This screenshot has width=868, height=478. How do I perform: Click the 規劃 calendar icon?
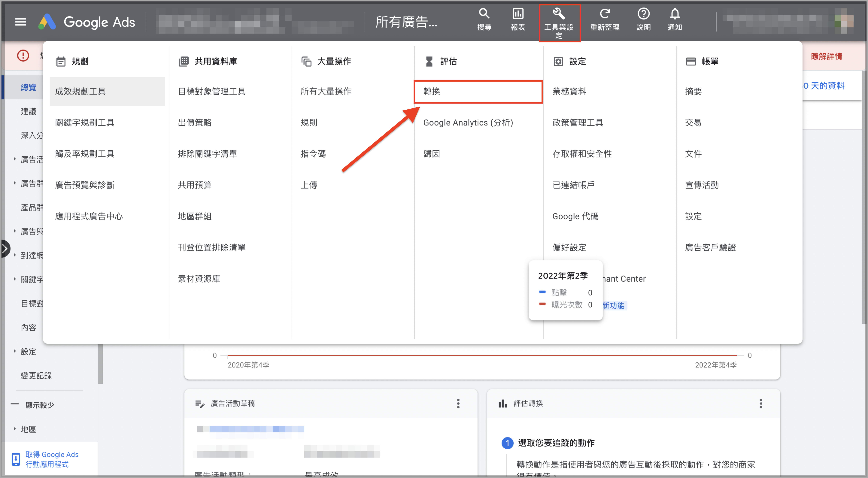pyautogui.click(x=61, y=62)
